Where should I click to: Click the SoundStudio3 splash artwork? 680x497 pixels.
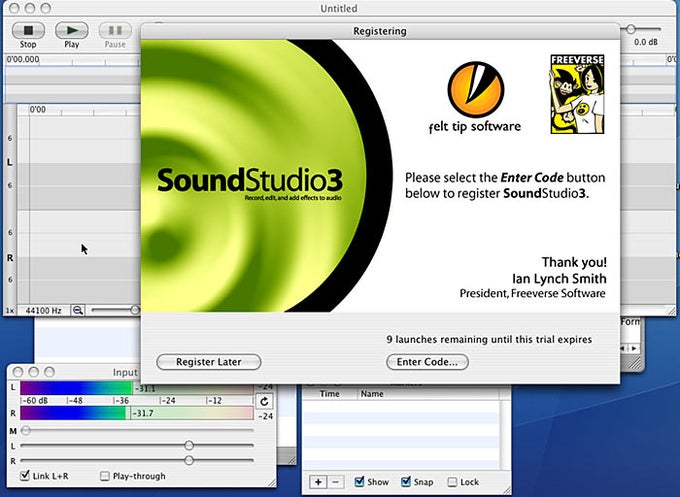(267, 176)
